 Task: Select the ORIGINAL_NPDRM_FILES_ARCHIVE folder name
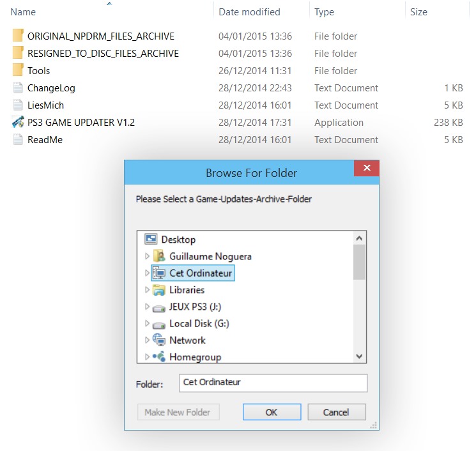(x=101, y=36)
